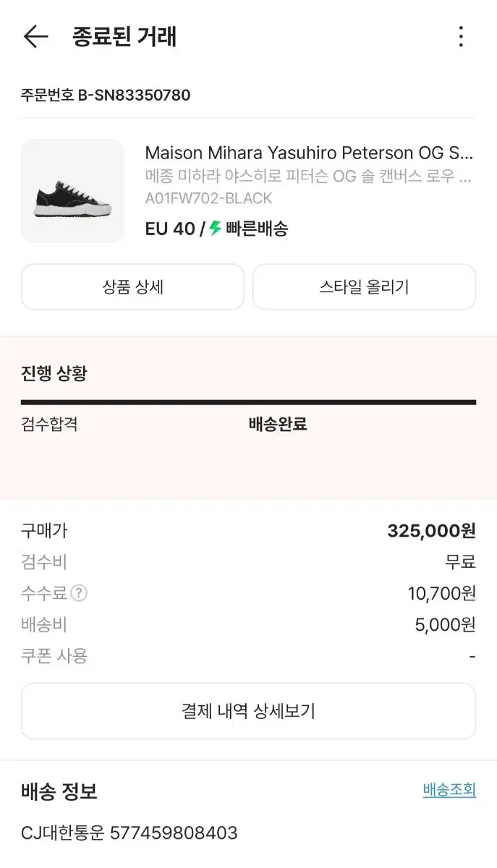Tap the A01FW702-BLACK model code

[x=208, y=198]
